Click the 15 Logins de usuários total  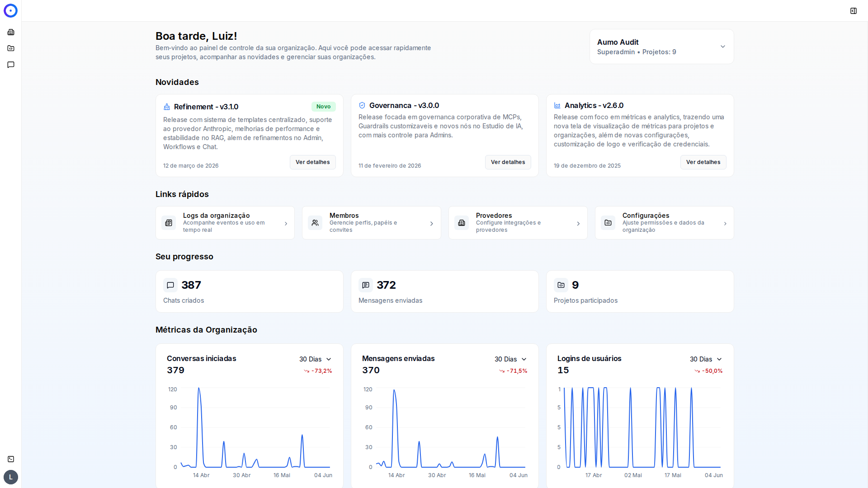(563, 370)
